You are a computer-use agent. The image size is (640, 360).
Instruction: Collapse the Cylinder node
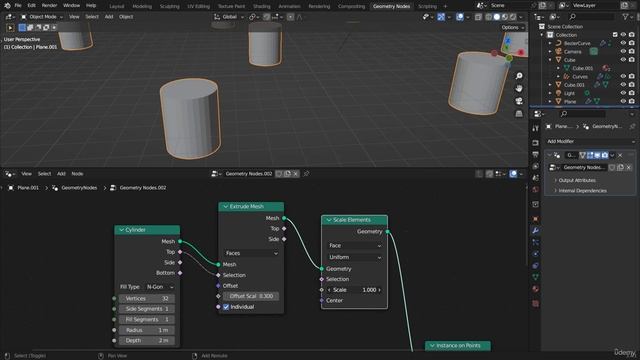click(x=121, y=230)
